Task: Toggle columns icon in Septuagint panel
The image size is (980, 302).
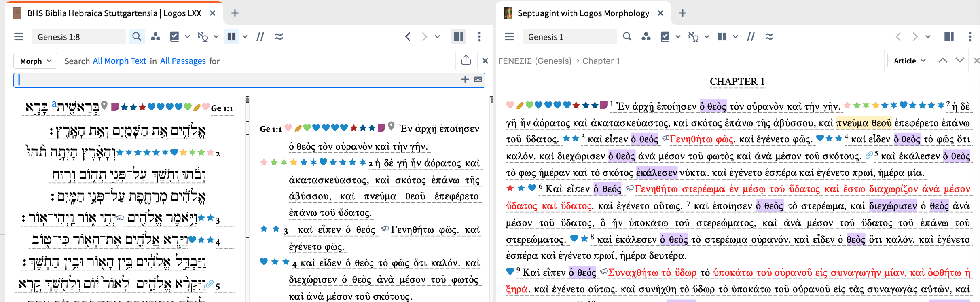Action: (x=722, y=37)
